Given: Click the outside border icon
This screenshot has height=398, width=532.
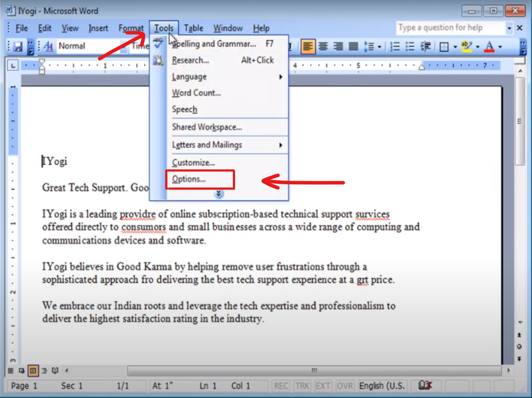Looking at the screenshot, I should [444, 46].
